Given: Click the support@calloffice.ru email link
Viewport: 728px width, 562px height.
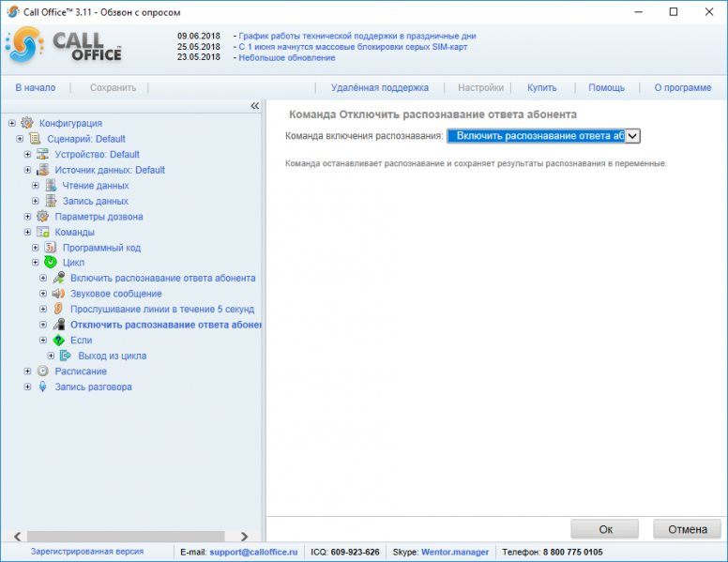Looking at the screenshot, I should click(x=253, y=552).
